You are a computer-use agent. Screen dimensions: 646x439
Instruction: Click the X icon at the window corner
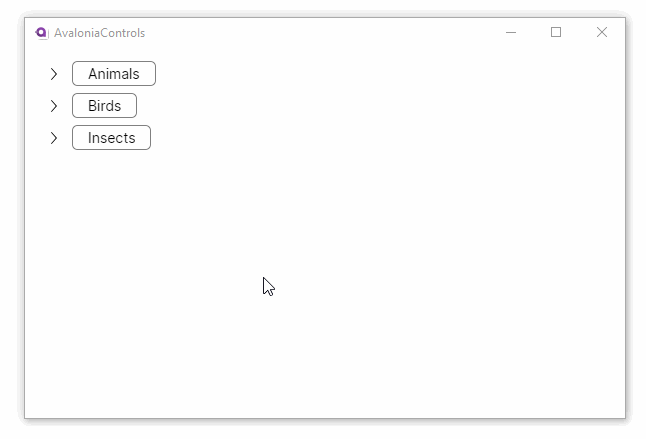click(x=602, y=33)
